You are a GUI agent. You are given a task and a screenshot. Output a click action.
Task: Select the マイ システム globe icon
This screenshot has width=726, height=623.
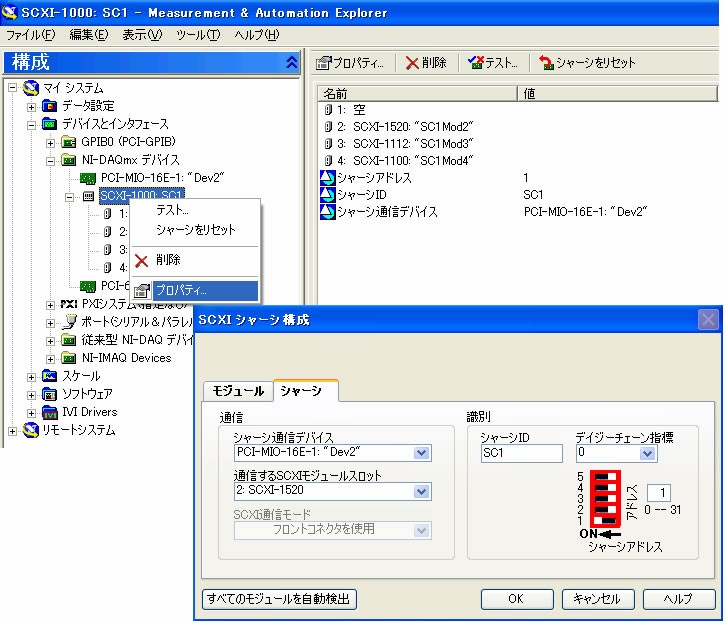[31, 87]
